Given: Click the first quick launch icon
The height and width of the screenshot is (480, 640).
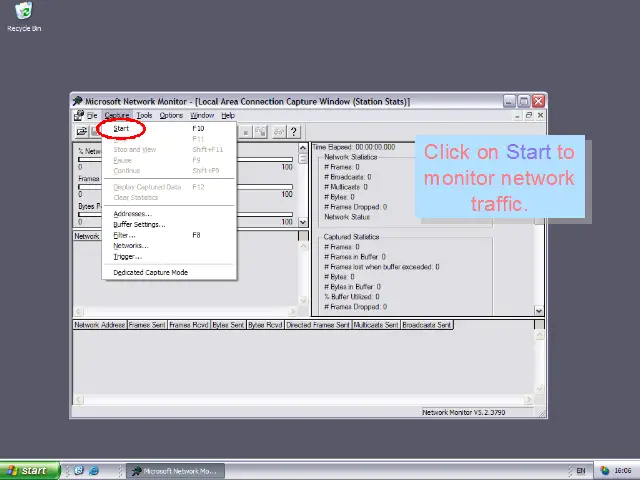Looking at the screenshot, I should (79, 471).
